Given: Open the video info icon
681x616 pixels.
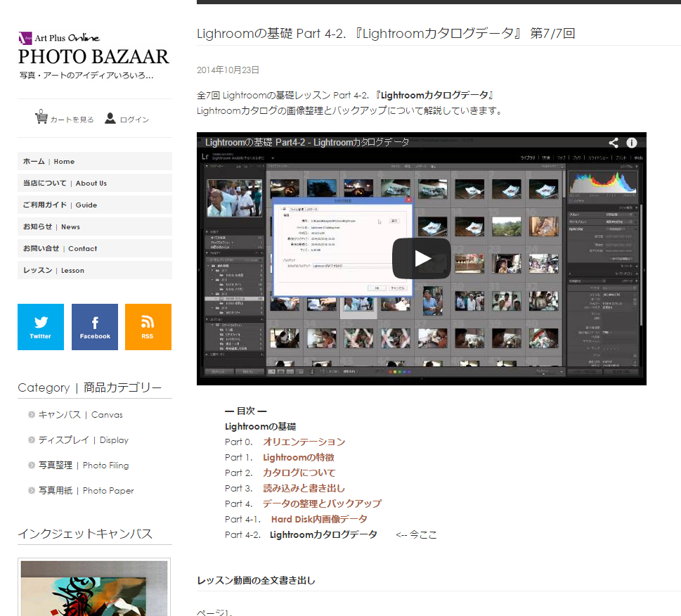Looking at the screenshot, I should coord(632,143).
